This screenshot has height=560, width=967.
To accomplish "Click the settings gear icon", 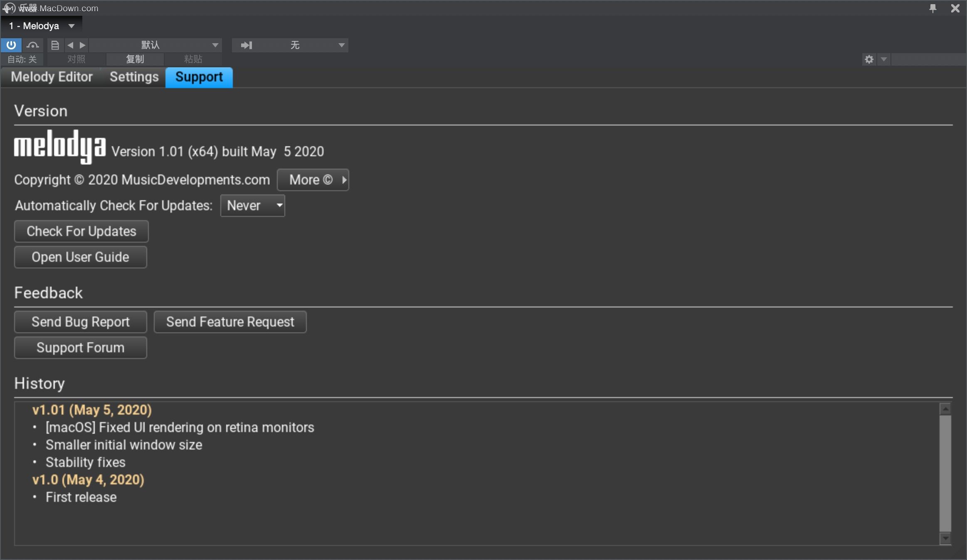I will (869, 59).
